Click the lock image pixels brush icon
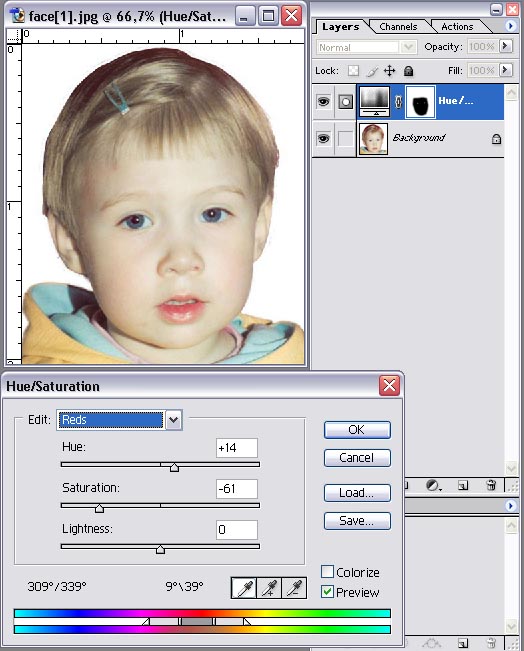Viewport: 524px width, 651px height. [372, 71]
